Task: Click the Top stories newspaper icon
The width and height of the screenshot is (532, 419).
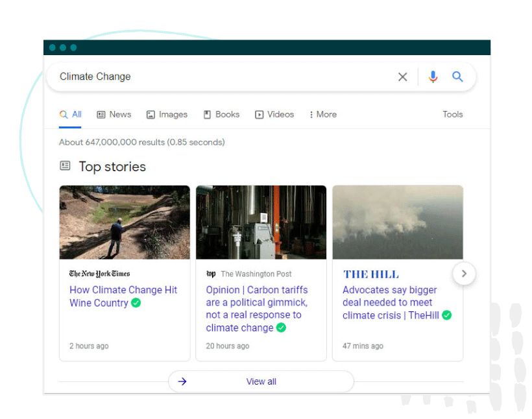Action: 65,165
